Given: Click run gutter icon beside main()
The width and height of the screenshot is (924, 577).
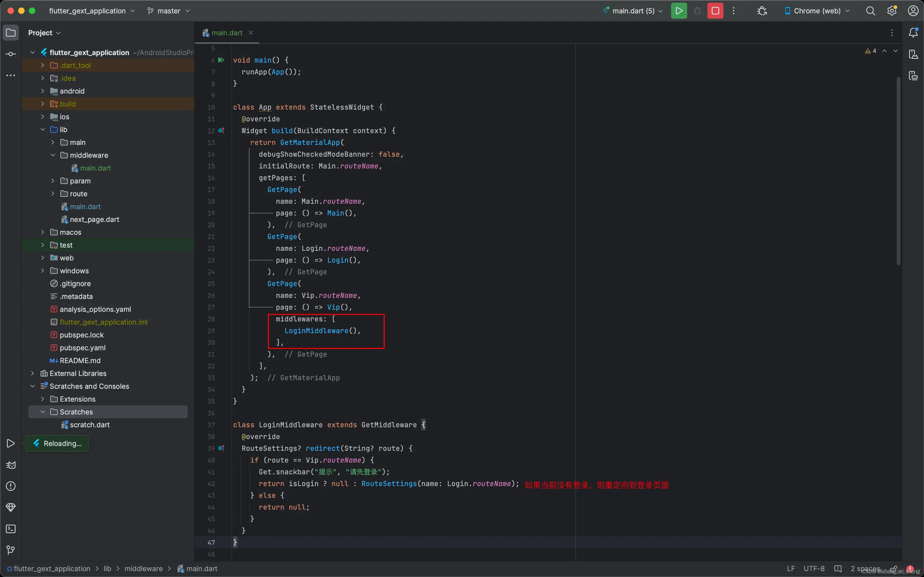Looking at the screenshot, I should coord(221,60).
